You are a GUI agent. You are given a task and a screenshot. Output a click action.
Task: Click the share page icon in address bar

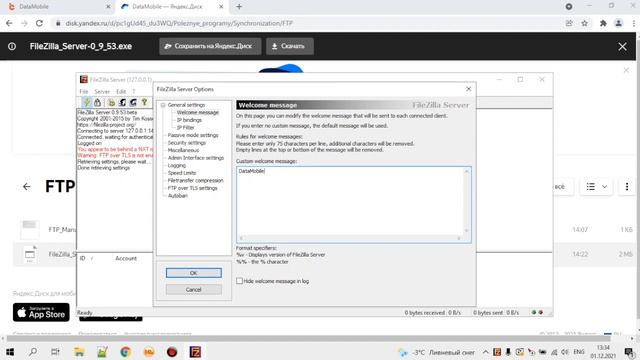pyautogui.click(x=569, y=23)
